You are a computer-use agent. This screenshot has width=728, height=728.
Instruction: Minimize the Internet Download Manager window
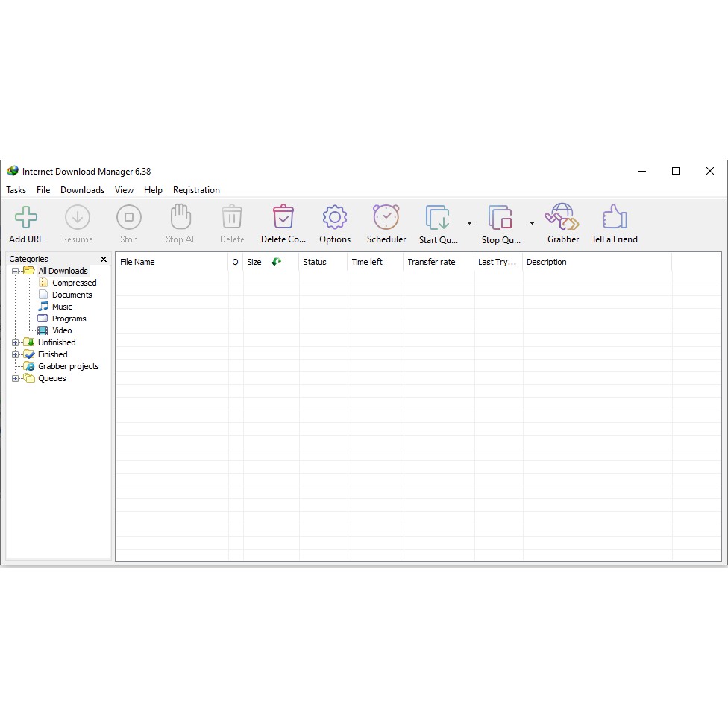pos(642,171)
